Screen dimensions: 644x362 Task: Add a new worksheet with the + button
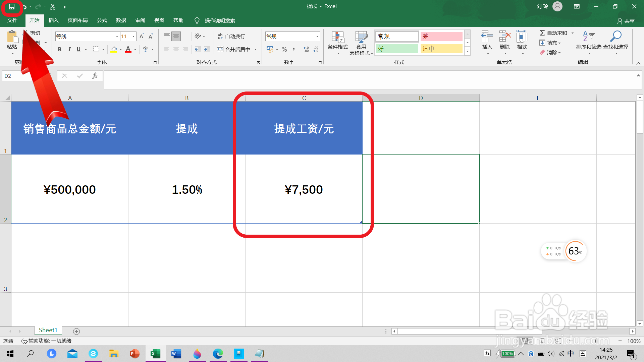click(x=76, y=331)
